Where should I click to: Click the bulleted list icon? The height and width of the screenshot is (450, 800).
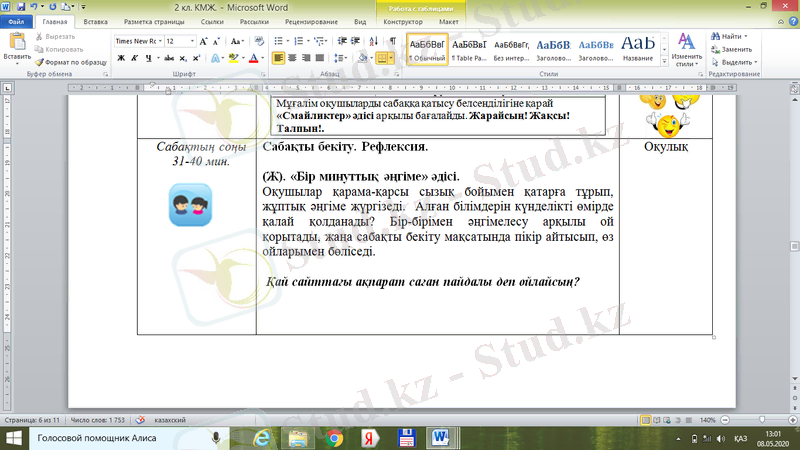(x=280, y=41)
